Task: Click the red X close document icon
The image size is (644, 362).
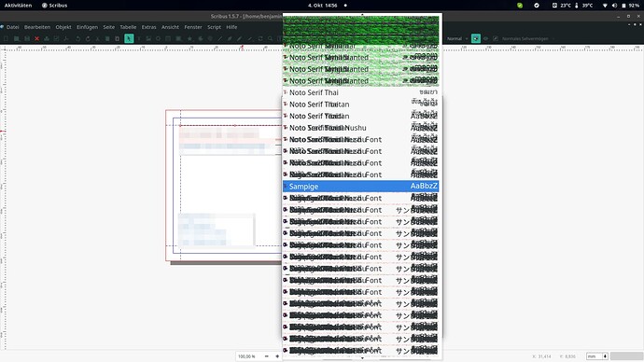Action: 37,38
